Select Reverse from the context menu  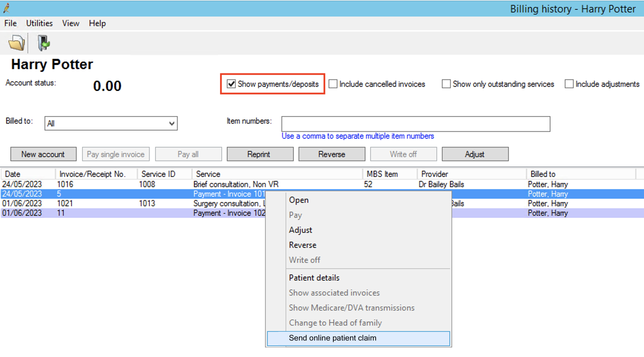[302, 245]
